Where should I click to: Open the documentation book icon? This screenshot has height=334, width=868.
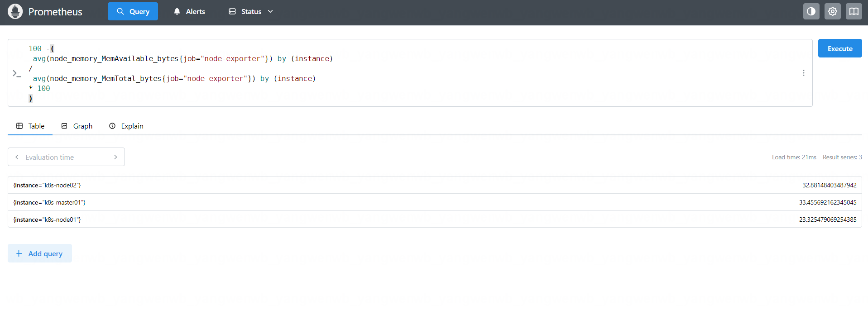[x=854, y=11]
